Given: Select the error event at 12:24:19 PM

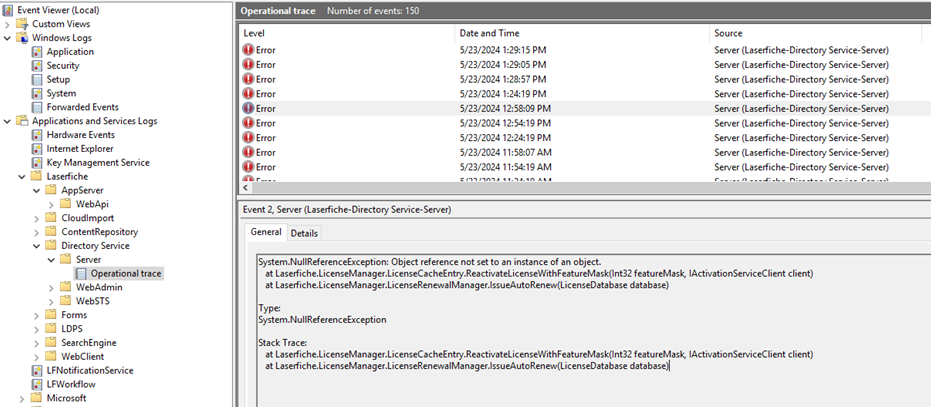Looking at the screenshot, I should pos(585,138).
